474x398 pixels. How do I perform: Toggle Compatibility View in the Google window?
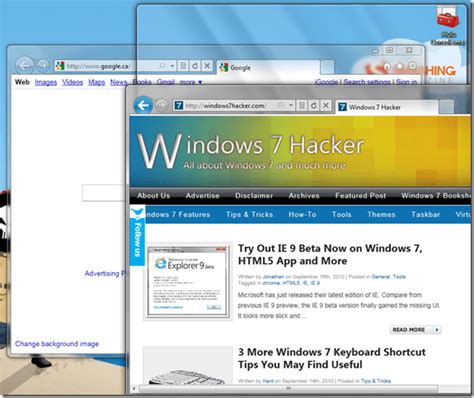coord(183,66)
